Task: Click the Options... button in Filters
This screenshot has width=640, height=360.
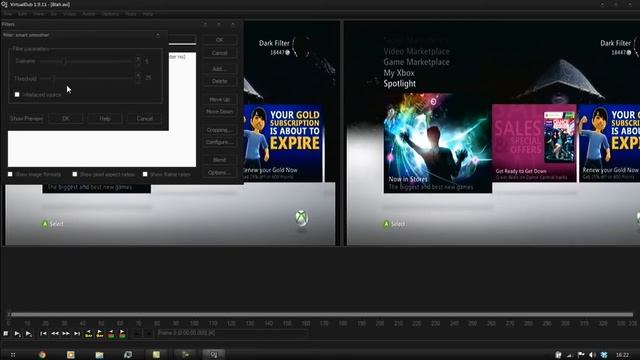Action: pyautogui.click(x=220, y=173)
